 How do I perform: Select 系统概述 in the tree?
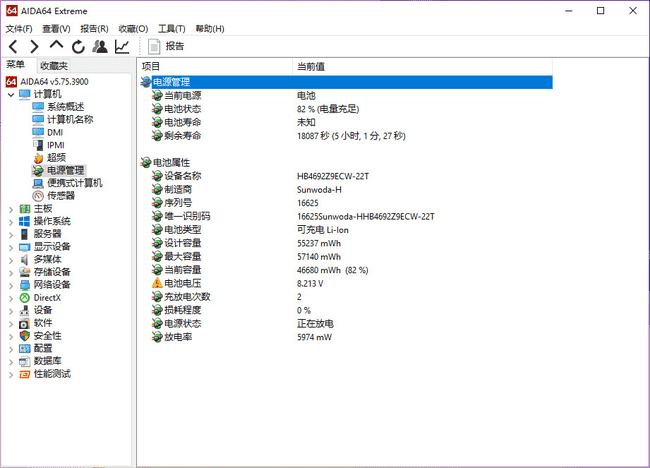click(65, 107)
